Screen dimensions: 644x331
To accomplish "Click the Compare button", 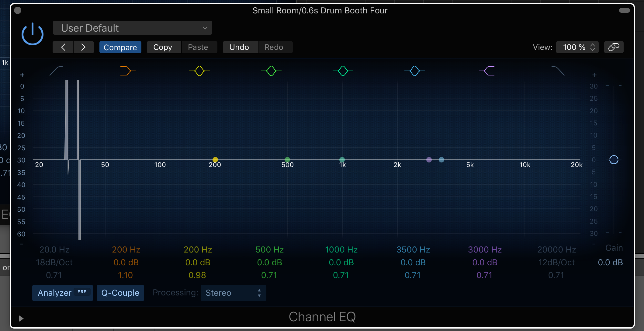I will (x=120, y=47).
